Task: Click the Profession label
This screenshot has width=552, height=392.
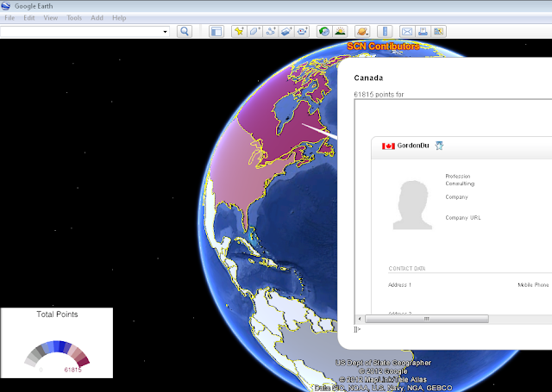Action: point(458,176)
